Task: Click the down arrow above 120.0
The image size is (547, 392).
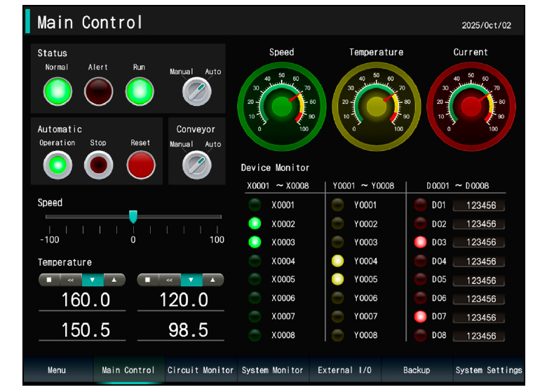Action: tap(191, 280)
